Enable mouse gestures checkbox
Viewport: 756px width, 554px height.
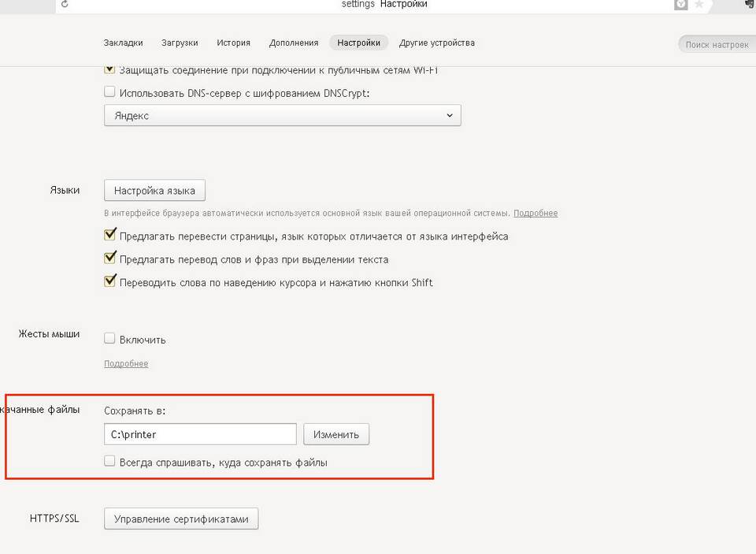pyautogui.click(x=109, y=338)
